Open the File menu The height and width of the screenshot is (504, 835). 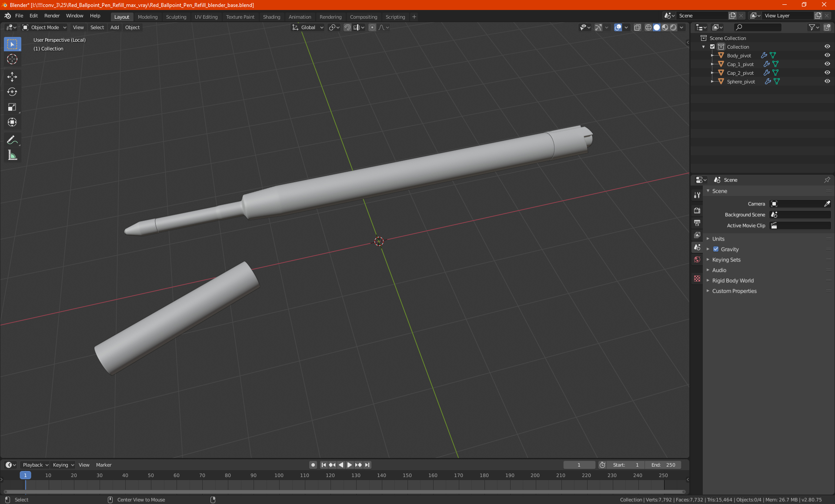pos(19,16)
